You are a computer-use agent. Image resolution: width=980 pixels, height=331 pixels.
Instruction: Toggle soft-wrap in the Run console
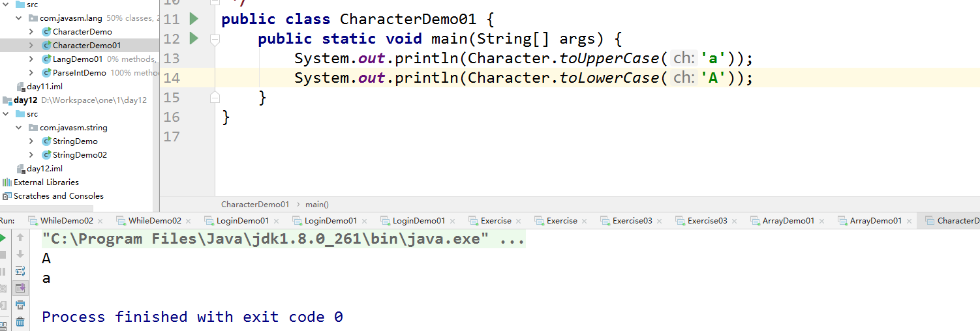[x=20, y=271]
